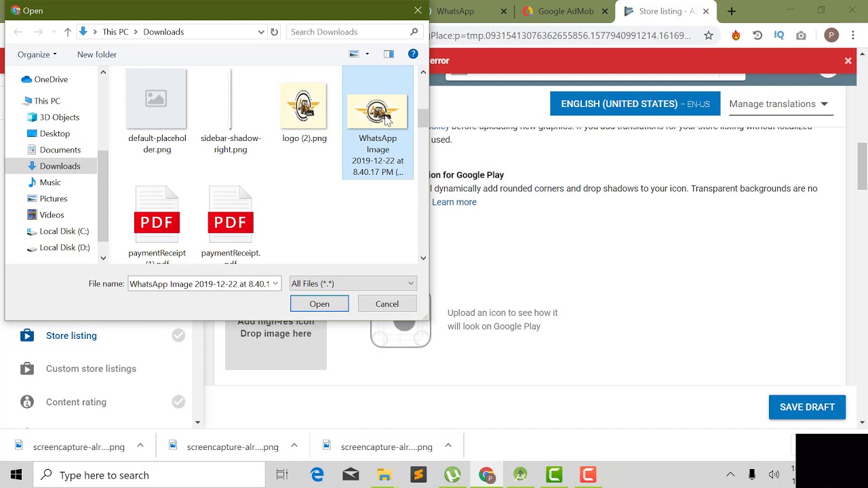Toggle the preview pane icon
This screenshot has width=868, height=488.
389,54
